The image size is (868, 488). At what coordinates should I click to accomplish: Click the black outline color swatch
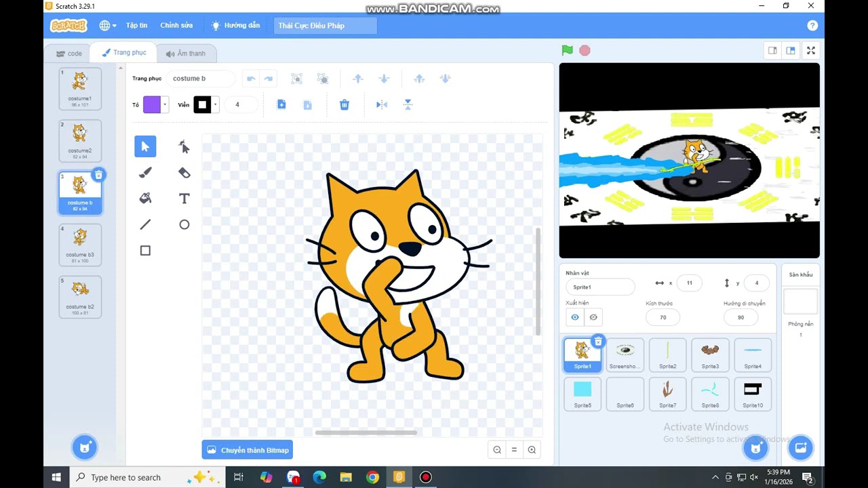[x=202, y=104]
